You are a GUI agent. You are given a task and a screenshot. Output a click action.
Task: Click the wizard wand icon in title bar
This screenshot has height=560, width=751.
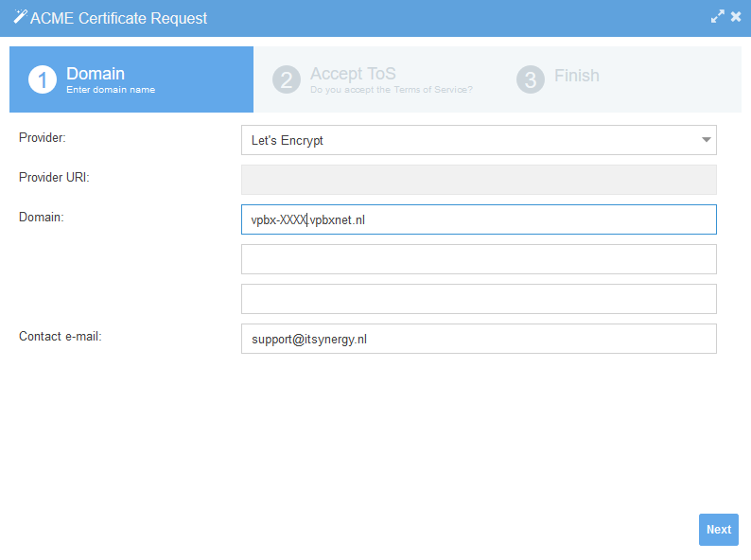click(x=20, y=16)
